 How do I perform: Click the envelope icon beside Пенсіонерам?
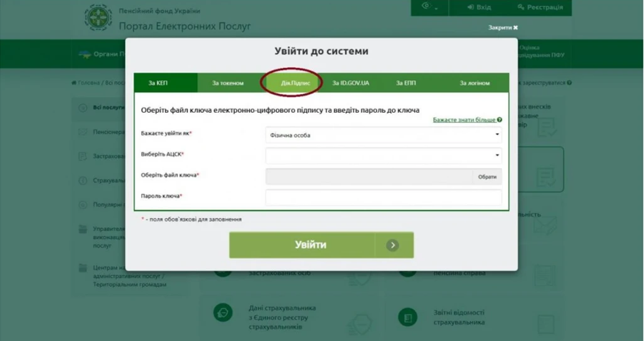coord(83,132)
